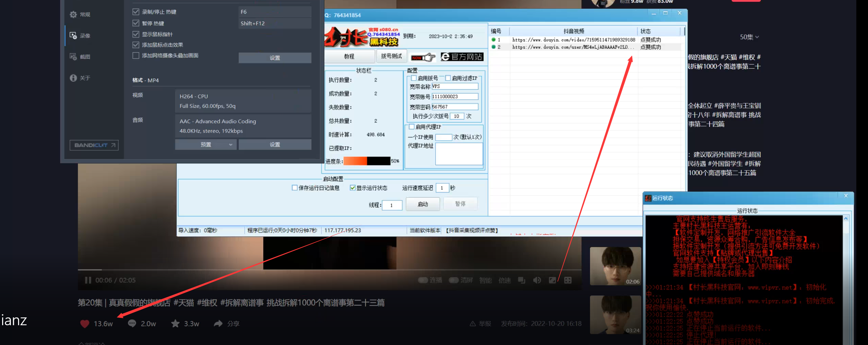Click the fullscreen icon in player
The width and height of the screenshot is (868, 345).
[568, 280]
